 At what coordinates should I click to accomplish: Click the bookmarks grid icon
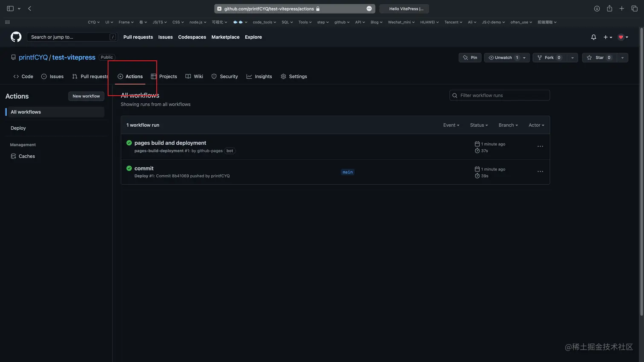(7, 22)
